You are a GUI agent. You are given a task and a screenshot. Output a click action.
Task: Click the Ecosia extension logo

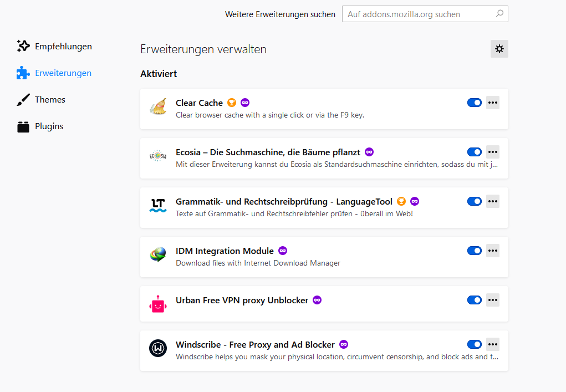point(158,156)
